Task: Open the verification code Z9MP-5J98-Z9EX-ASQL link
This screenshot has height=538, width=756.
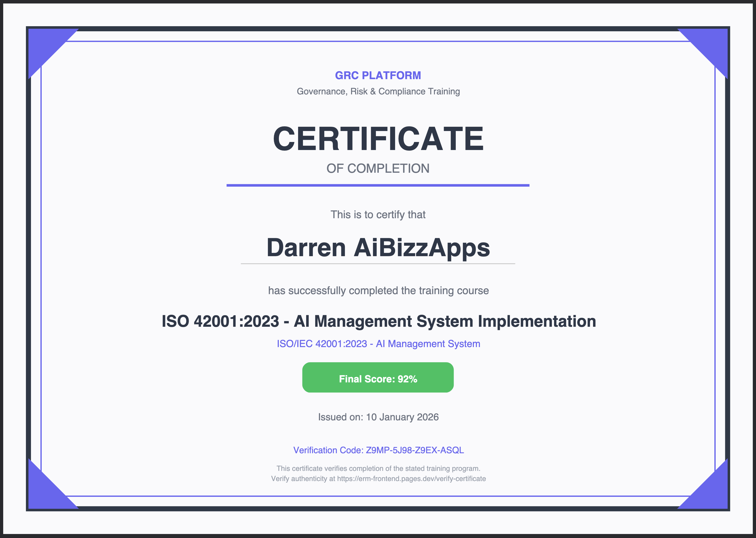Action: (378, 450)
